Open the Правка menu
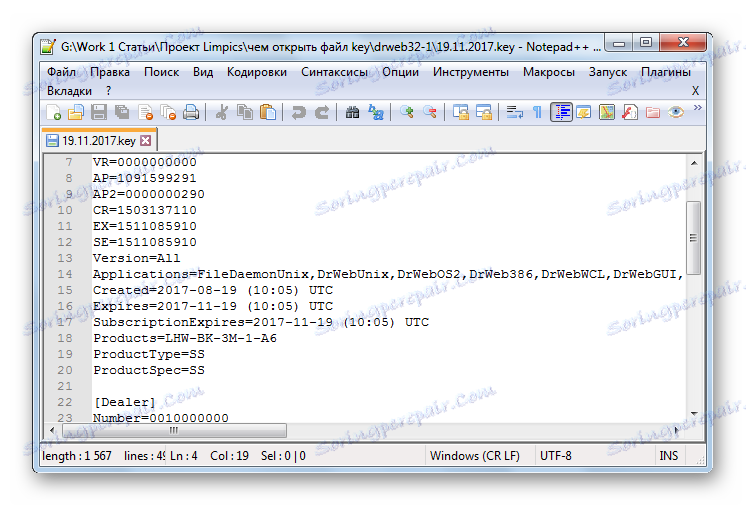Image resolution: width=746 pixels, height=506 pixels. (110, 72)
